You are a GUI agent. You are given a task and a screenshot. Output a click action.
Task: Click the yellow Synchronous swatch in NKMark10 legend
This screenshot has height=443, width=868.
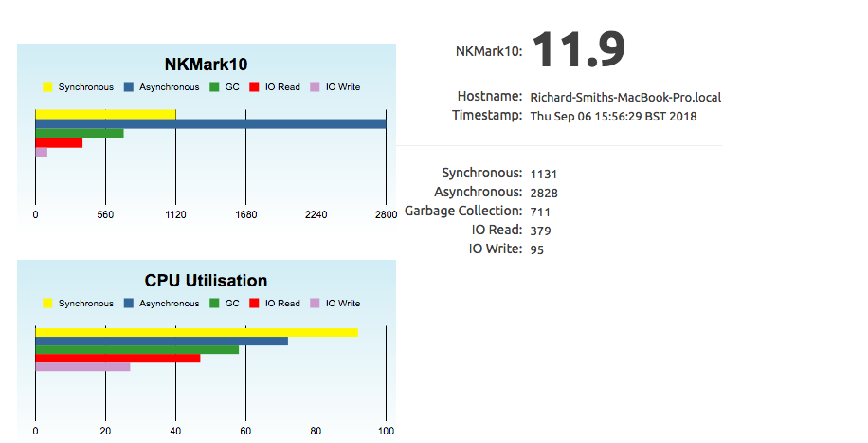pos(47,87)
